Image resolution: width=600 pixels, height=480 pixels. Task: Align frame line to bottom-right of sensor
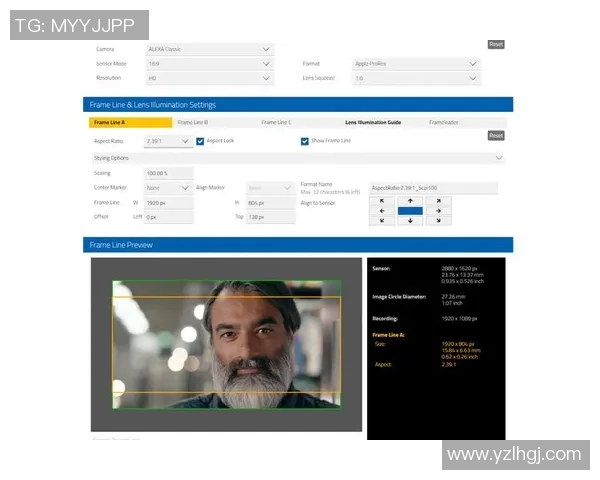pos(438,221)
